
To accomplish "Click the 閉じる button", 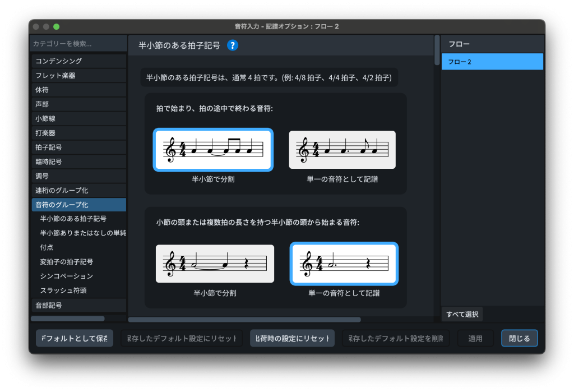I will [x=519, y=339].
